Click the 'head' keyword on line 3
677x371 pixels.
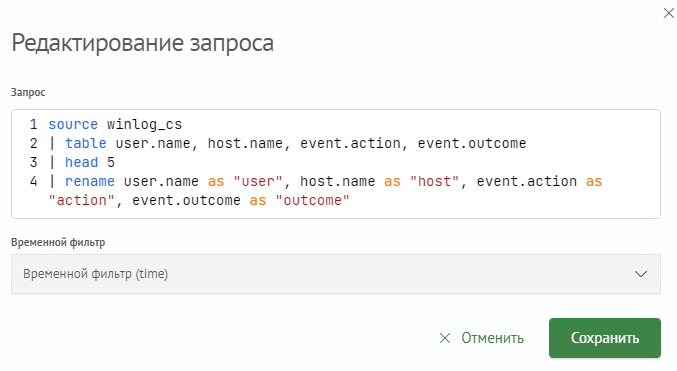coord(82,162)
